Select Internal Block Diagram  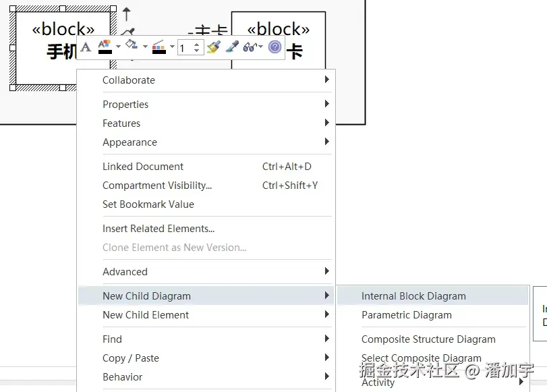click(x=413, y=296)
